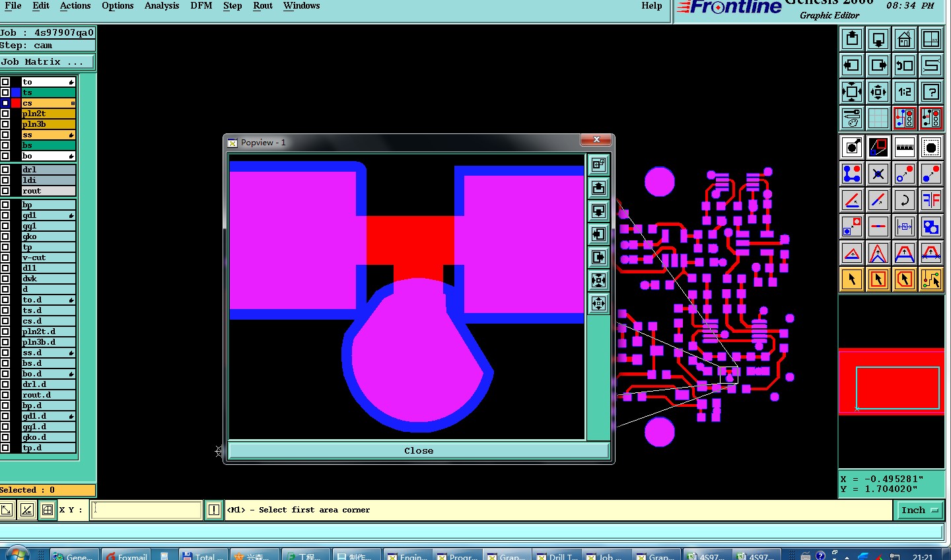Click the 'ldi' layer name
The width and height of the screenshot is (951, 560).
point(48,180)
